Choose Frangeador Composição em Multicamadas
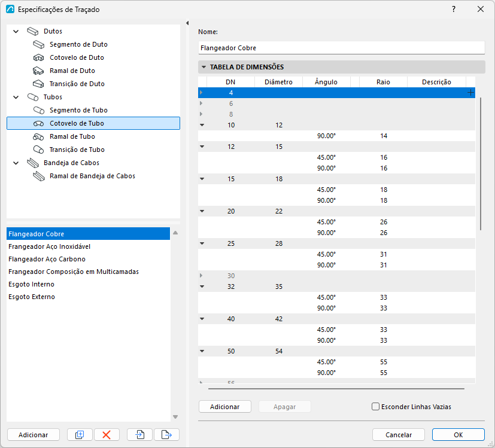Screen dimensions: 495x448 point(89,272)
